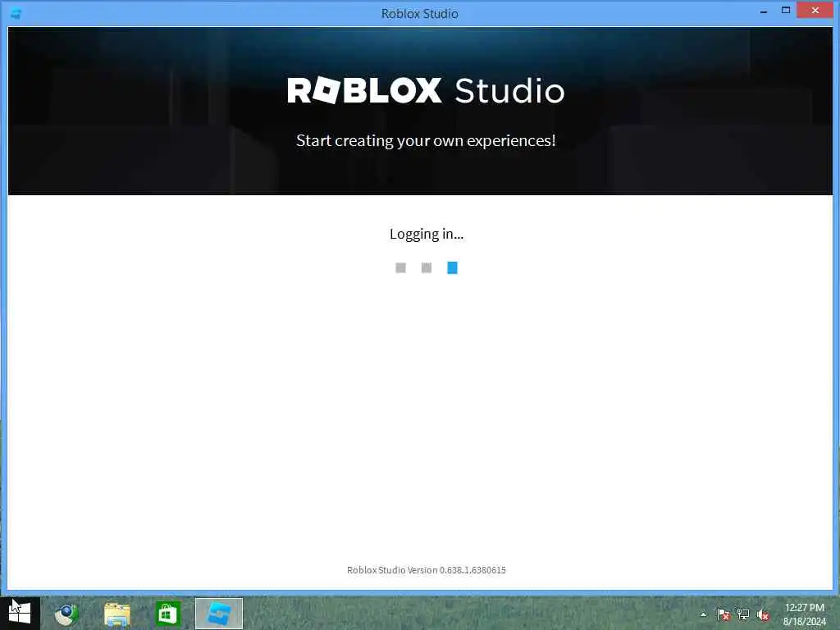Click the ROBLOX Studio logo banner
The height and width of the screenshot is (630, 840).
(x=426, y=90)
